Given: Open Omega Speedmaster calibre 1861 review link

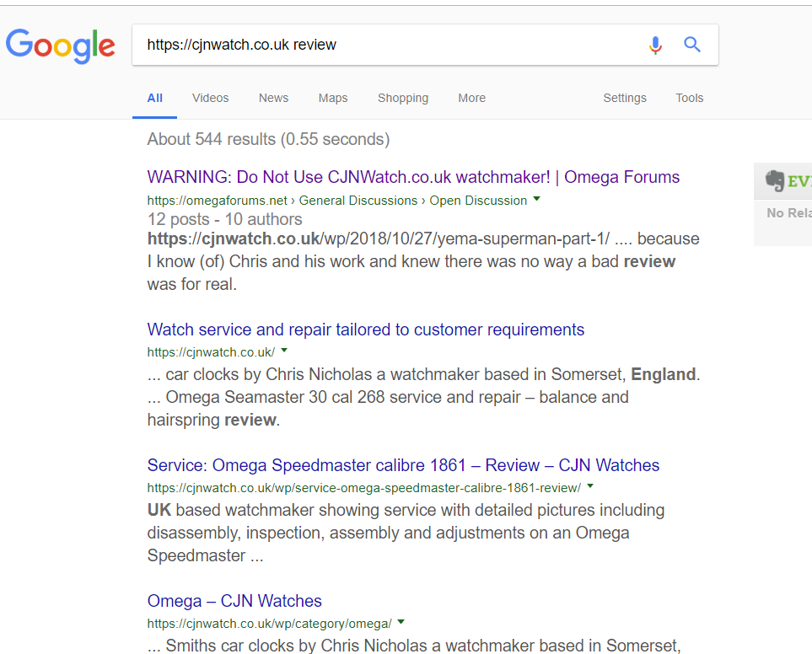Looking at the screenshot, I should pos(403,465).
